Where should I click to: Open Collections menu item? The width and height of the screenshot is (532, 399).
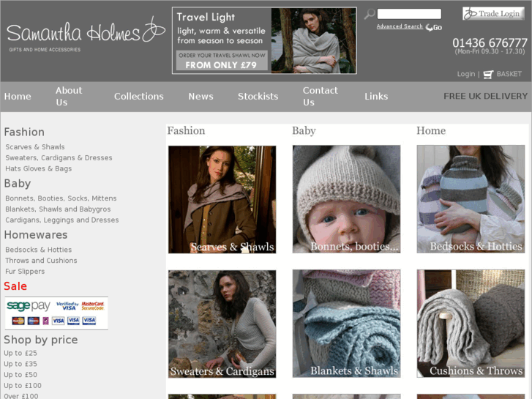point(139,97)
